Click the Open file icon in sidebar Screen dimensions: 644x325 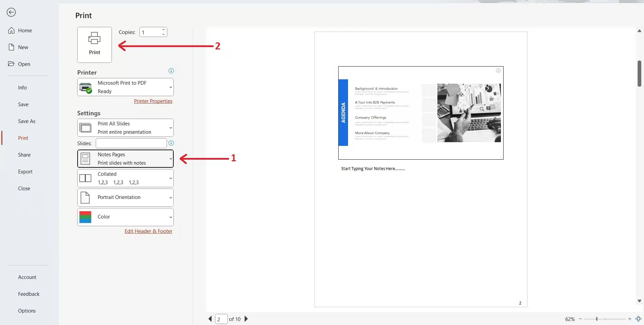(11, 64)
